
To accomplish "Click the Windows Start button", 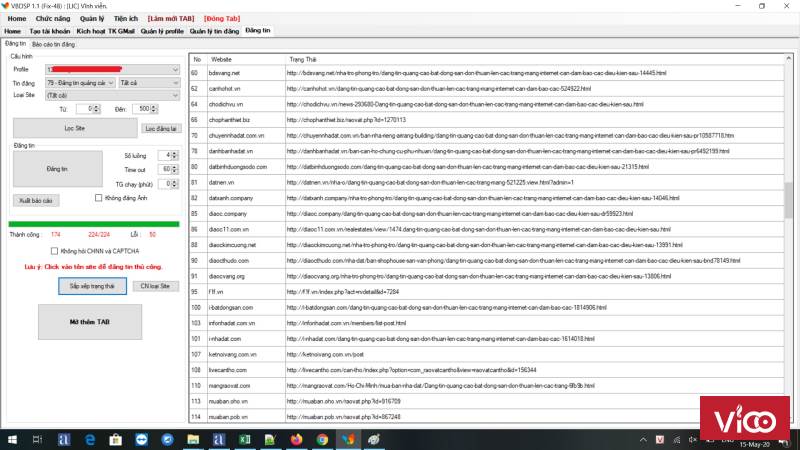I will (10, 439).
